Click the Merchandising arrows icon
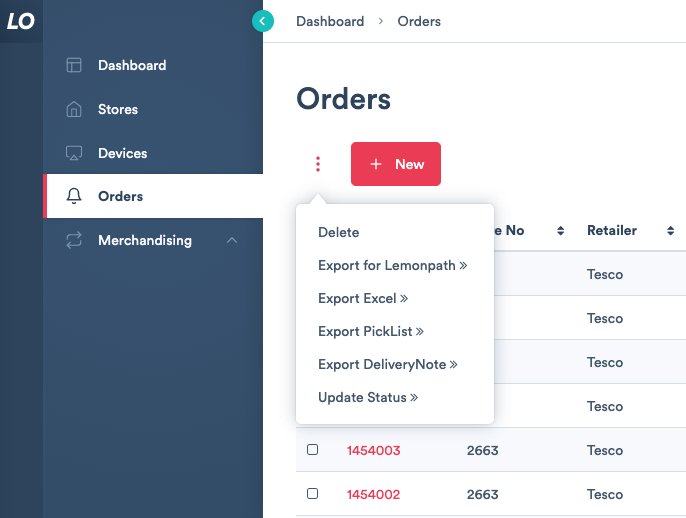This screenshot has height=518, width=686. 74,241
